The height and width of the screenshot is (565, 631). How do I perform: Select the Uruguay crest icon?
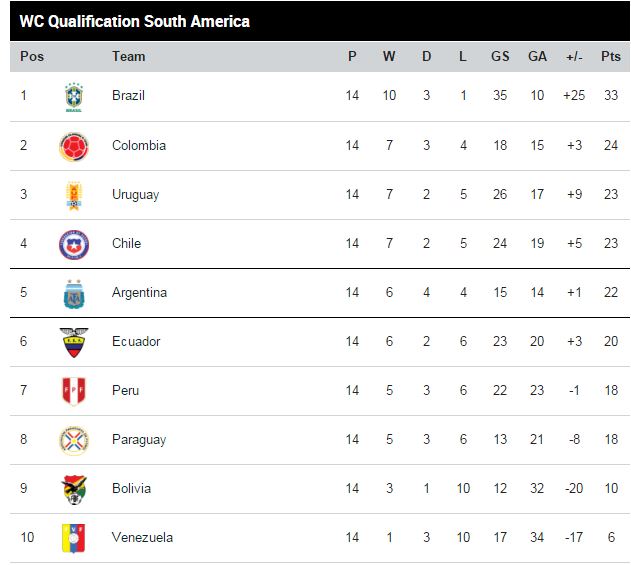click(74, 196)
